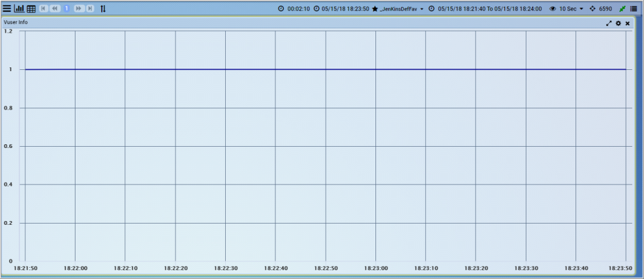
Task: Expand Vuser Info panel to full size
Action: click(x=609, y=23)
